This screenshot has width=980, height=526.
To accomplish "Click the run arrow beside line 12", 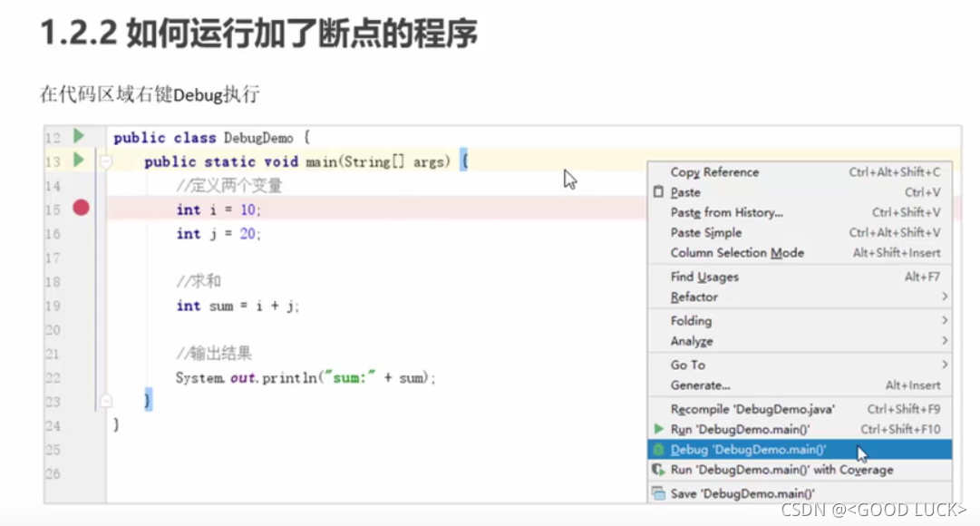I will [79, 136].
